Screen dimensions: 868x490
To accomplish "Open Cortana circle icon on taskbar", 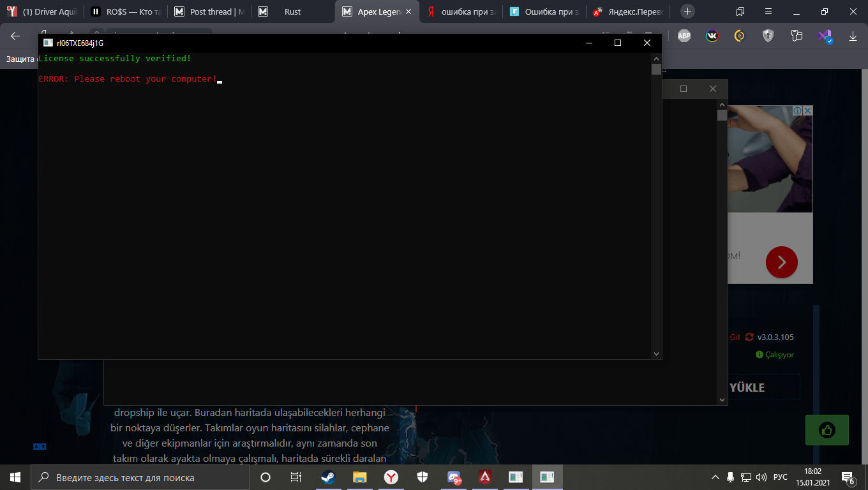I will click(x=266, y=477).
